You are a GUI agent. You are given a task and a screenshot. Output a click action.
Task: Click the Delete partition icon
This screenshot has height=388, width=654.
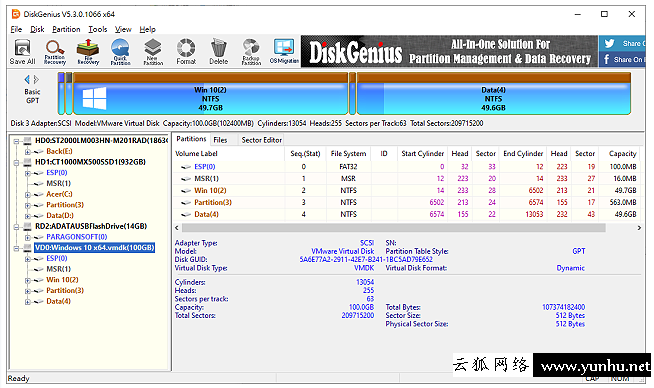[219, 52]
